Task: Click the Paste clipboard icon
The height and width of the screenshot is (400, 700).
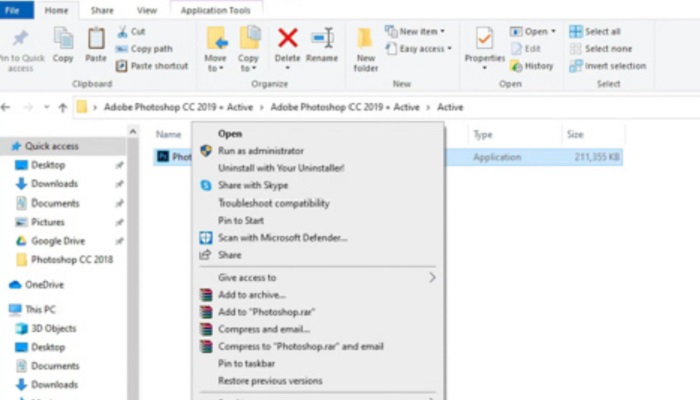Action: tap(96, 38)
